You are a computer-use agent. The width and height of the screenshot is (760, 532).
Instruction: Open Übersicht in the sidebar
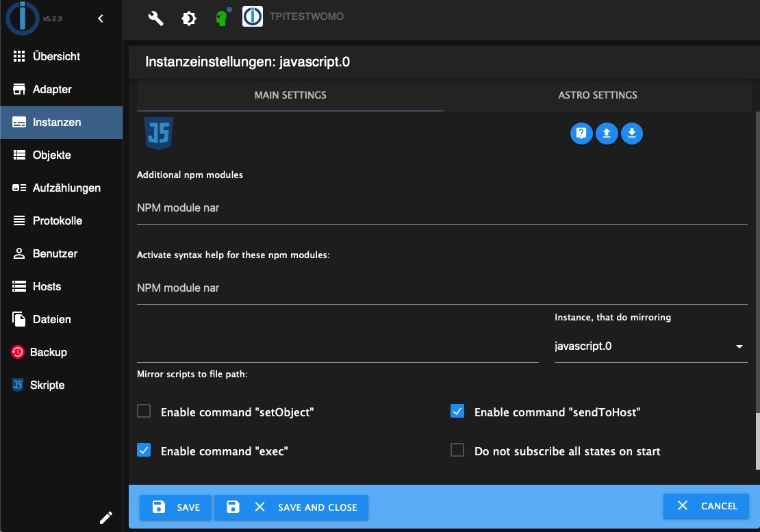[x=61, y=56]
